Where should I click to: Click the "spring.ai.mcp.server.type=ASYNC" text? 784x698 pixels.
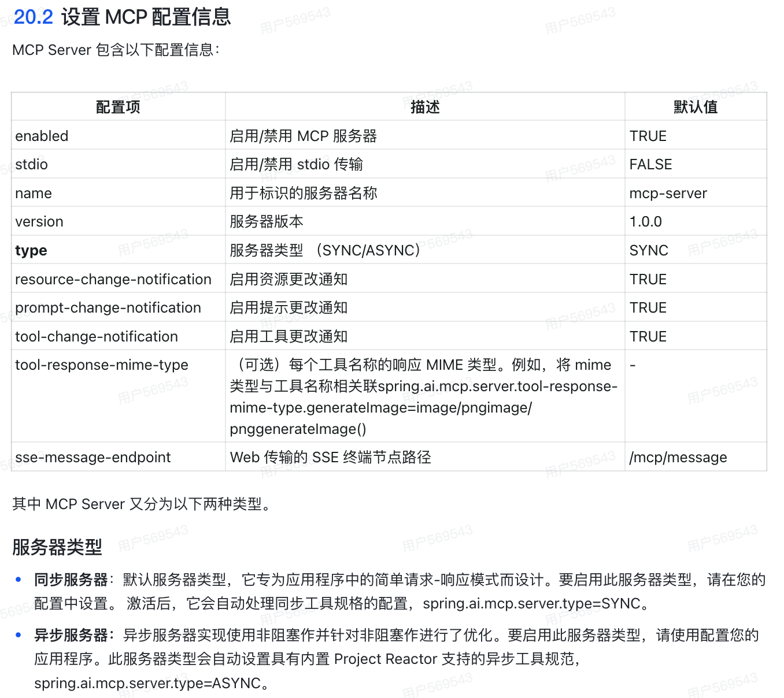click(147, 684)
